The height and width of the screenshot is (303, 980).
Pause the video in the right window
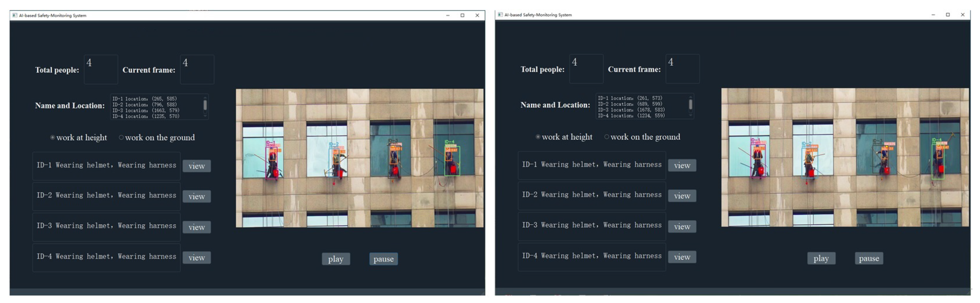click(x=868, y=258)
